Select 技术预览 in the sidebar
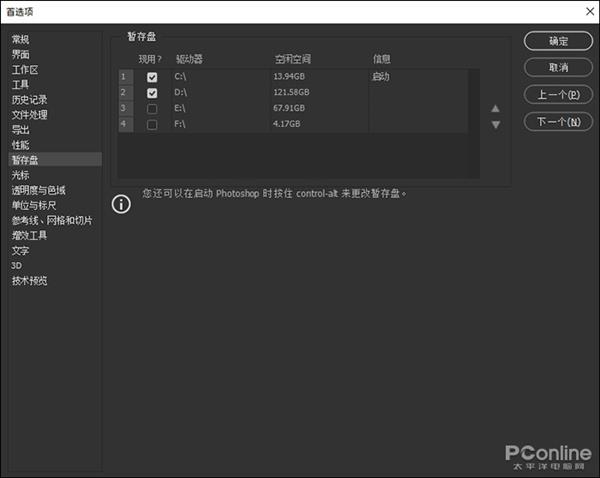This screenshot has width=600, height=478. (x=29, y=281)
